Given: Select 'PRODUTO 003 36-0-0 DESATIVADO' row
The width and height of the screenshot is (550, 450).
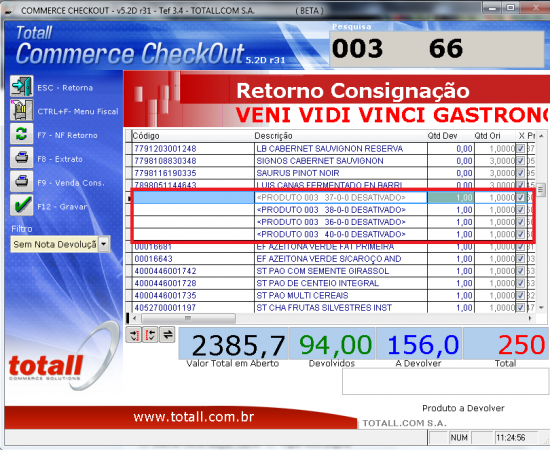Looking at the screenshot, I should (331, 222).
